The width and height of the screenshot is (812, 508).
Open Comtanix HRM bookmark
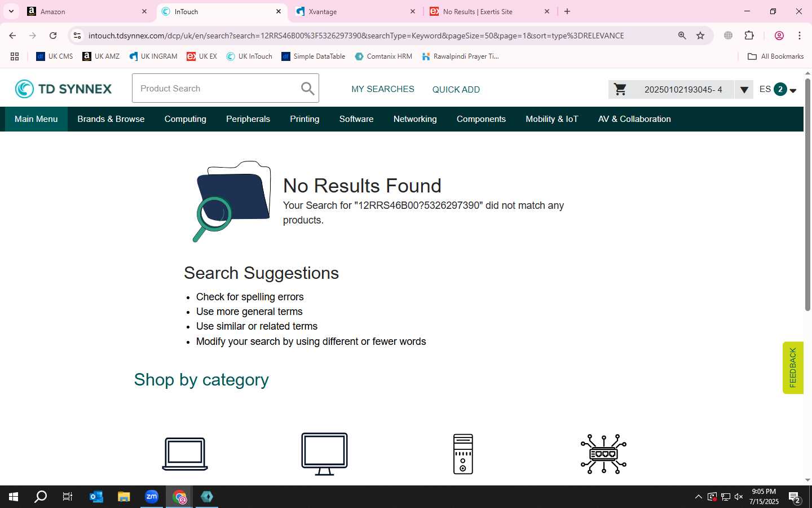(x=383, y=56)
